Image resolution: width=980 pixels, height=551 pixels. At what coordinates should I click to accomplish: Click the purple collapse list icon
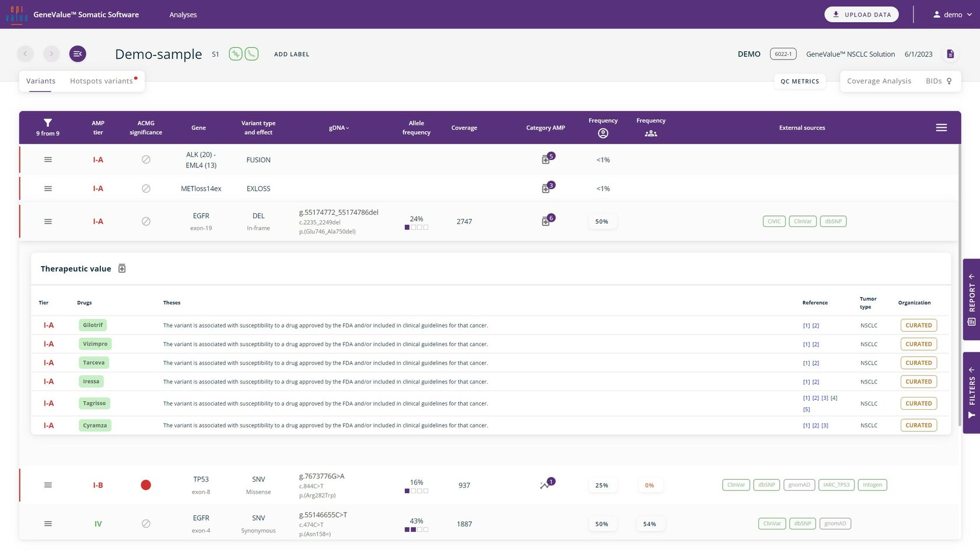[78, 54]
